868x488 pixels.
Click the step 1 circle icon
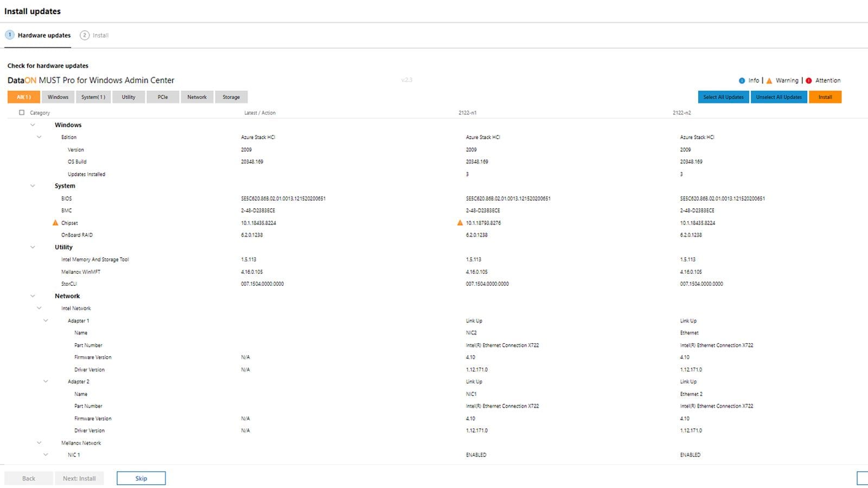point(10,35)
